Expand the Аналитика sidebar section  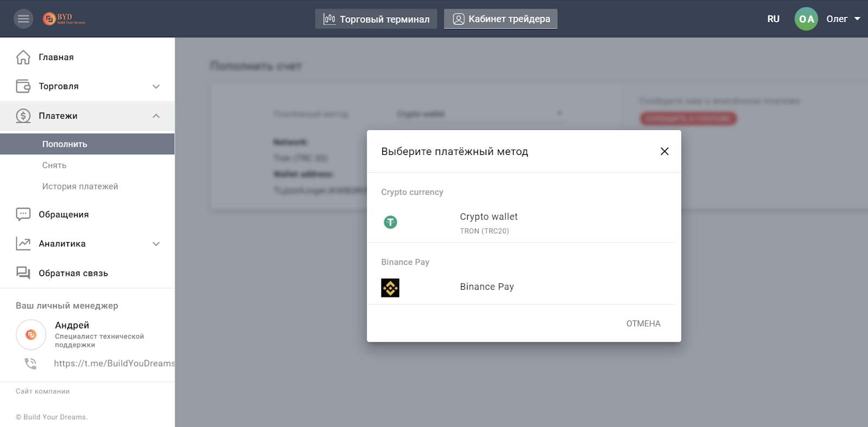[x=156, y=244]
